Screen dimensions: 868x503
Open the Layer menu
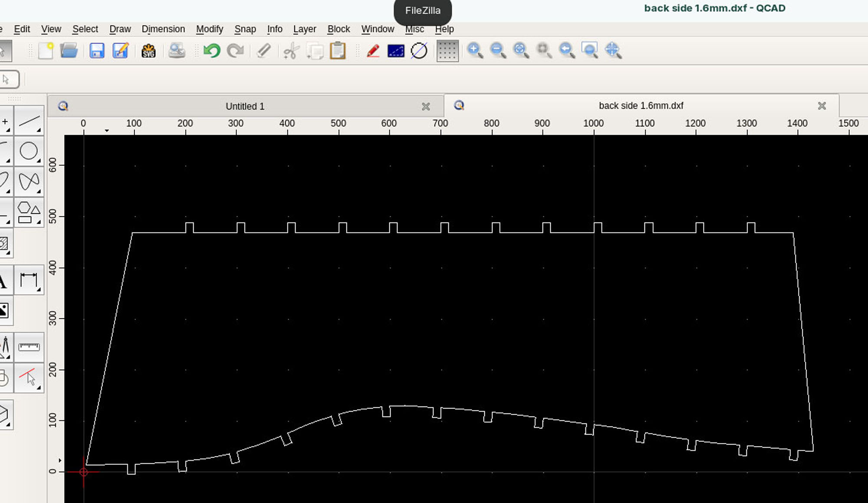click(x=304, y=29)
